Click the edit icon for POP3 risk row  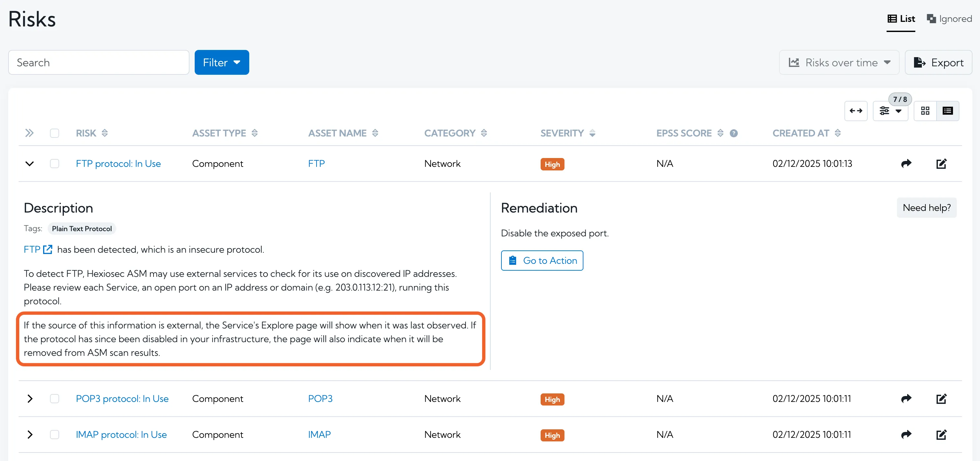tap(941, 399)
